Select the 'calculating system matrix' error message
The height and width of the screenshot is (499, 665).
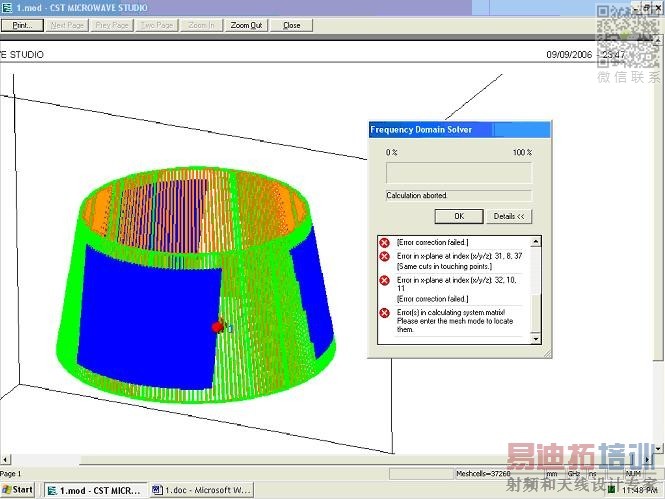pyautogui.click(x=455, y=321)
